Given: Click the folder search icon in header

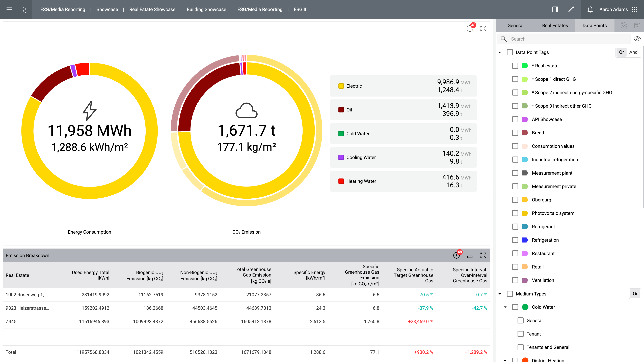Looking at the screenshot, I should pos(23,10).
